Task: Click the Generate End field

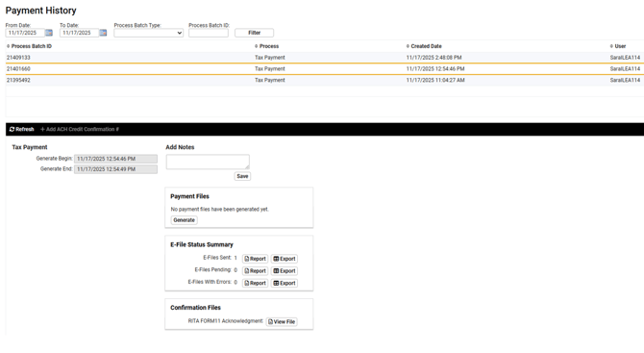Action: (115, 169)
